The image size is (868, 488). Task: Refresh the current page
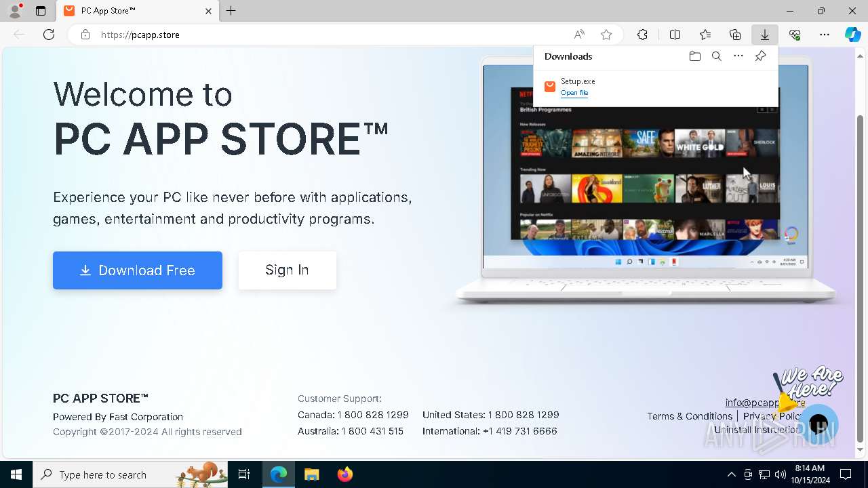pos(49,35)
